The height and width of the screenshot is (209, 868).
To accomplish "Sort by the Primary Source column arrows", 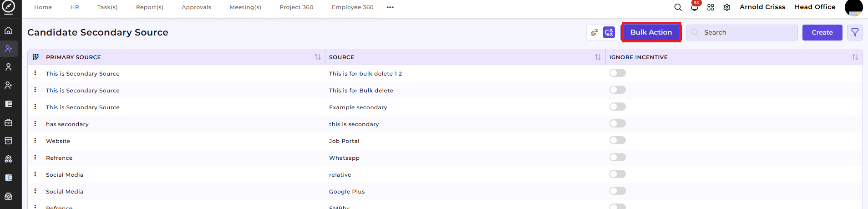I will click(x=318, y=57).
